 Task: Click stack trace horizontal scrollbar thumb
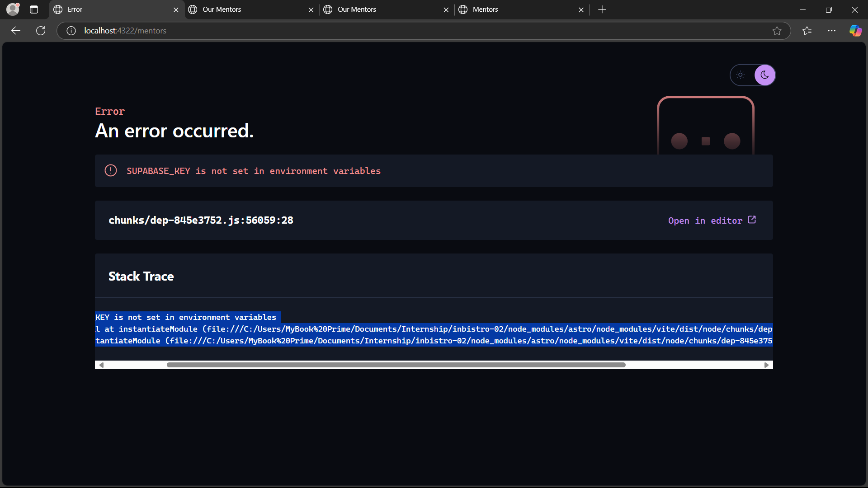click(x=396, y=365)
